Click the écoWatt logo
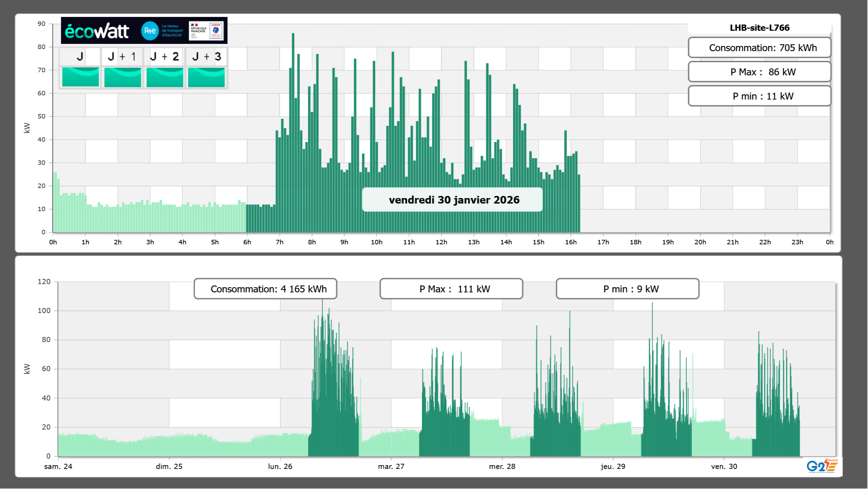This screenshot has width=868, height=489. 97,31
